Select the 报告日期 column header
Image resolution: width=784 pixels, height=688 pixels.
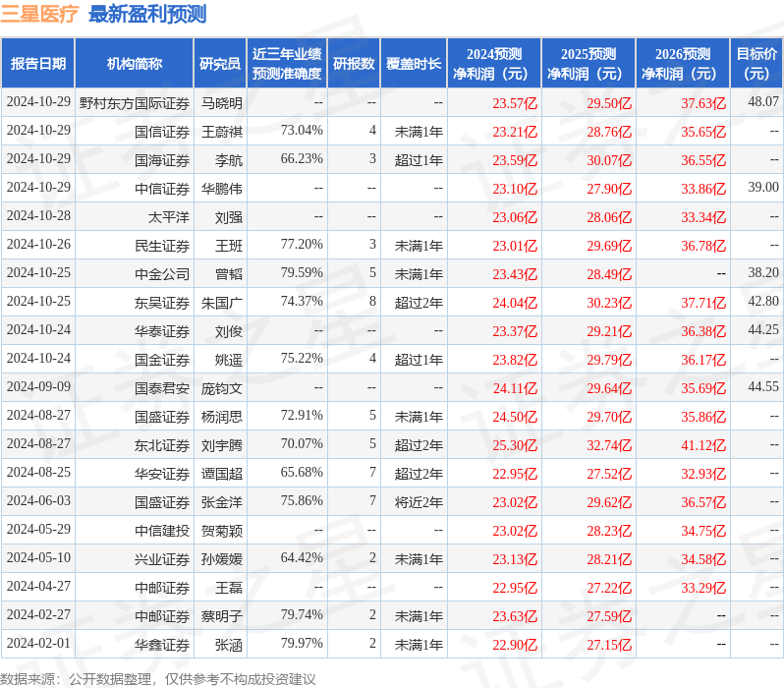pos(38,64)
